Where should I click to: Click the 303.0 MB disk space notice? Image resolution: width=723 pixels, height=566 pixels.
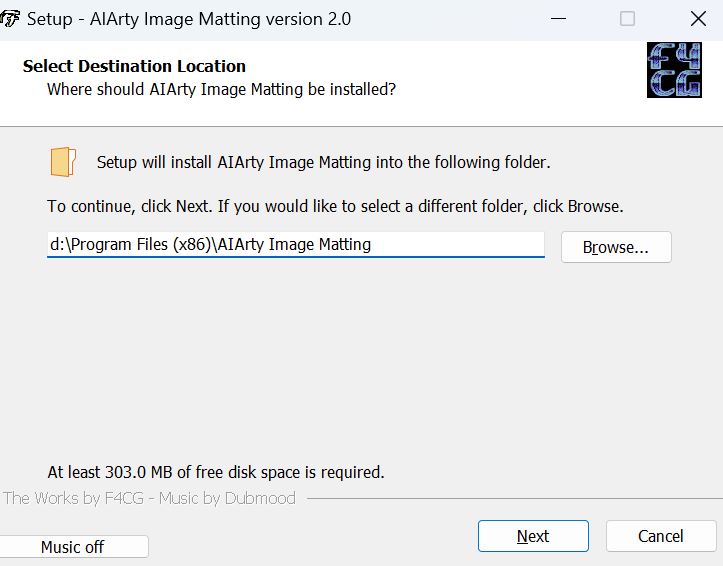click(216, 472)
